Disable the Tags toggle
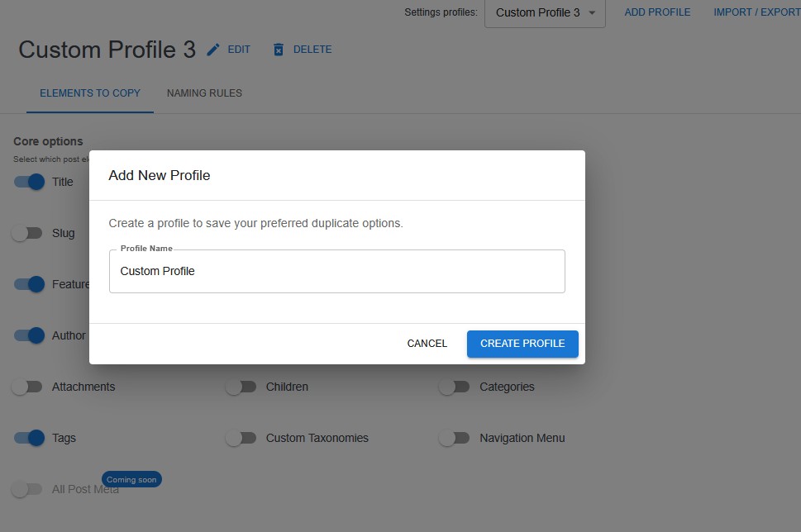This screenshot has height=532, width=801. [29, 438]
